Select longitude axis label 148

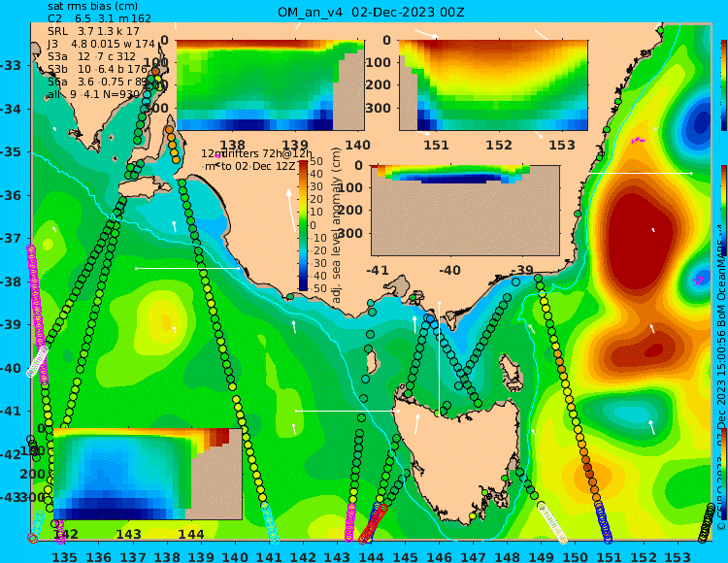[508, 556]
